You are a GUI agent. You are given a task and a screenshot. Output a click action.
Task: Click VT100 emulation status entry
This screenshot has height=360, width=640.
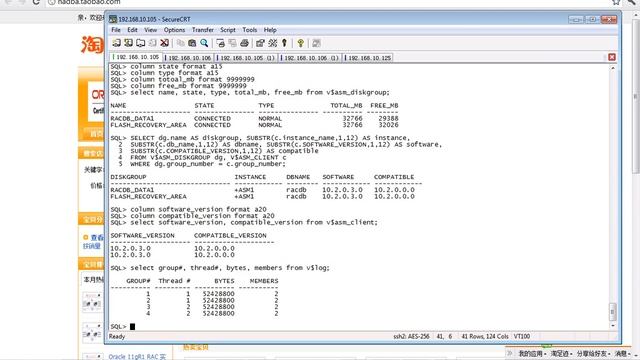click(x=522, y=336)
